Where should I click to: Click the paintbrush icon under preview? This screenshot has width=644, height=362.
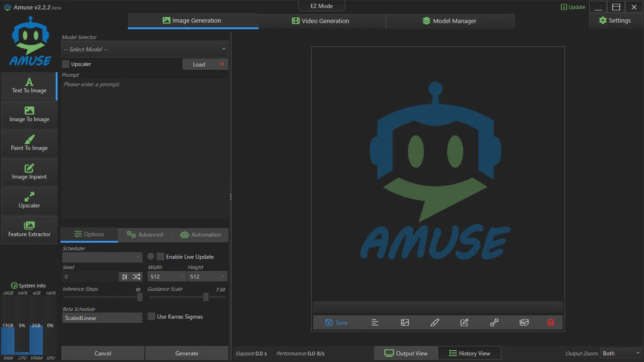coord(435,322)
